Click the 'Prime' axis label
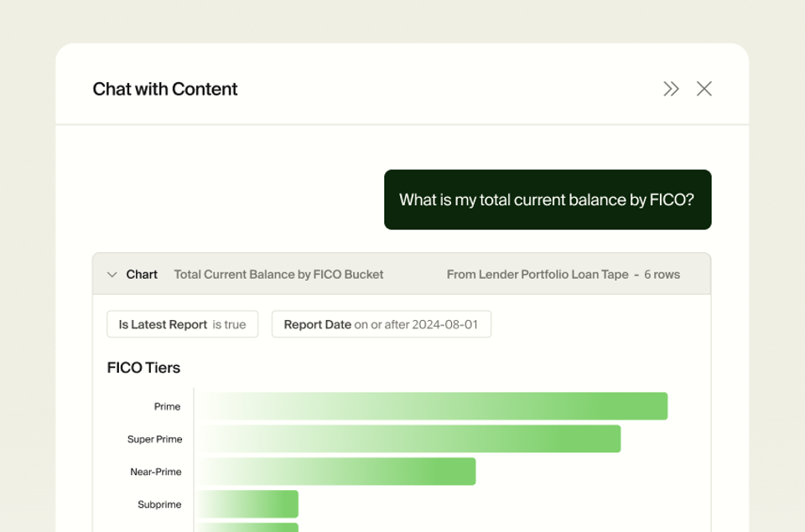This screenshot has height=532, width=805. pyautogui.click(x=168, y=406)
